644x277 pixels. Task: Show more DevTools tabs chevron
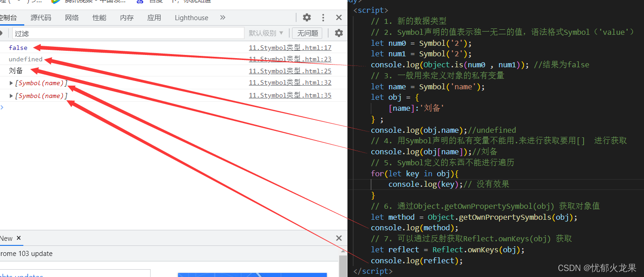pyautogui.click(x=222, y=17)
